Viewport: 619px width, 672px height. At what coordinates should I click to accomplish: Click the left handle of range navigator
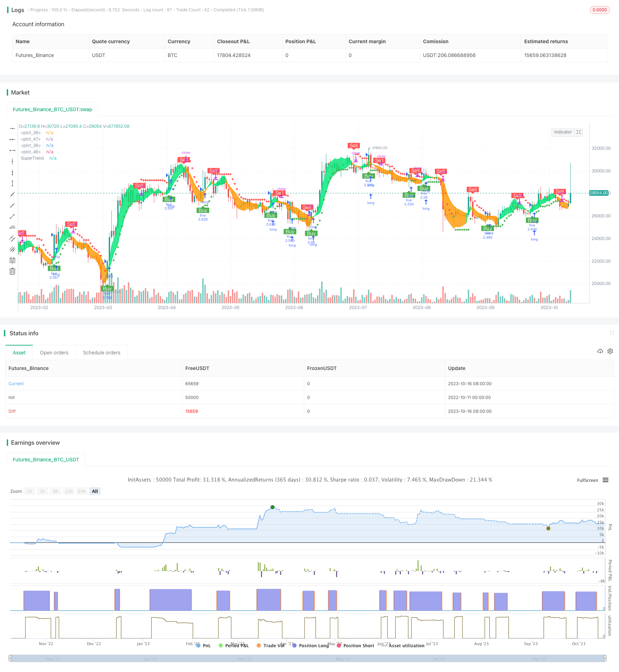pos(10,658)
